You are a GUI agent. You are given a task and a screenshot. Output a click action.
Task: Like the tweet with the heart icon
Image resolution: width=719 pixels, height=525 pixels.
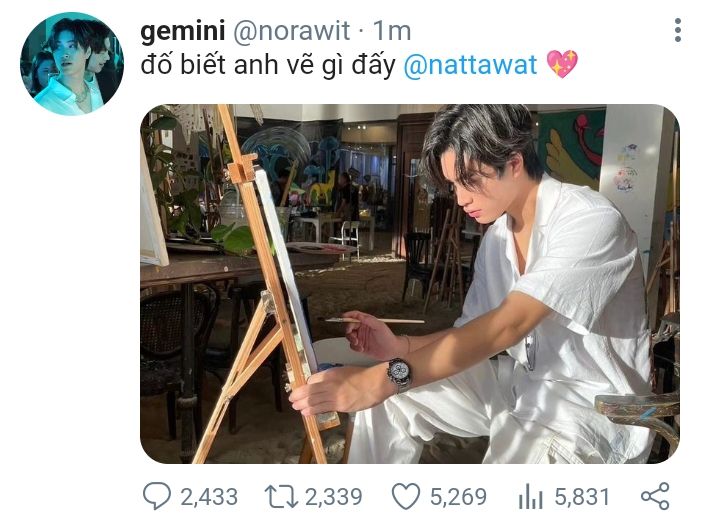pyautogui.click(x=404, y=496)
